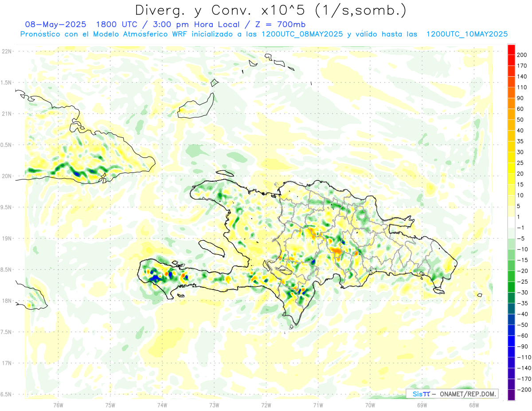Click the legend value '-25'
Screen dimensions: 532x411
point(524,282)
